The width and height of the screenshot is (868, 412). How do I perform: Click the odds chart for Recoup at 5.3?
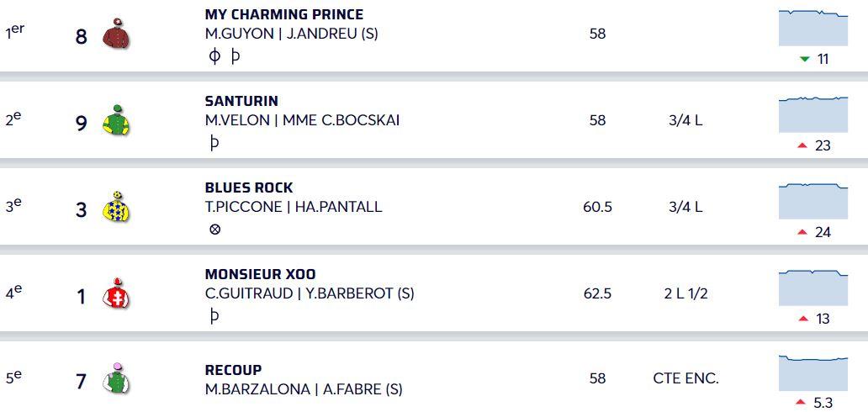(813, 373)
